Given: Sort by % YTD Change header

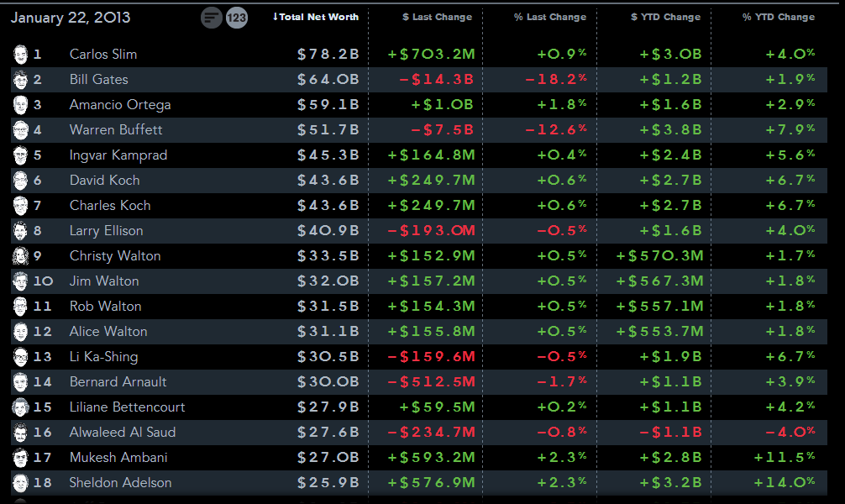Looking at the screenshot, I should click(778, 17).
